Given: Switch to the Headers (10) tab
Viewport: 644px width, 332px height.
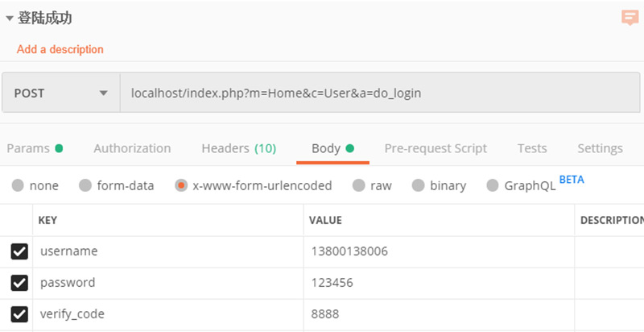Looking at the screenshot, I should click(238, 148).
